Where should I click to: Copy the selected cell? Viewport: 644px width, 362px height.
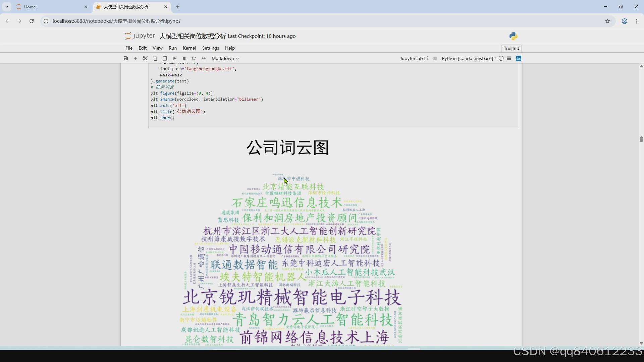[155, 58]
